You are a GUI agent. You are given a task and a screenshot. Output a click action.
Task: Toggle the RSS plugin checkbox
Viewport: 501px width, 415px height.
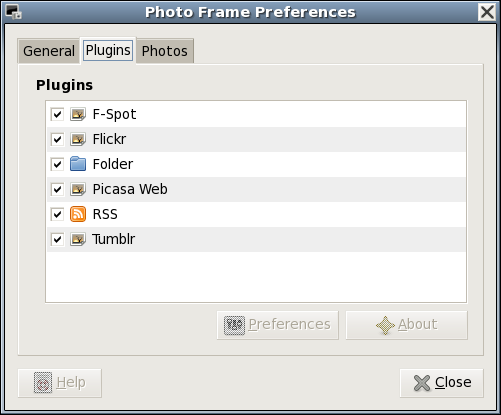57,214
